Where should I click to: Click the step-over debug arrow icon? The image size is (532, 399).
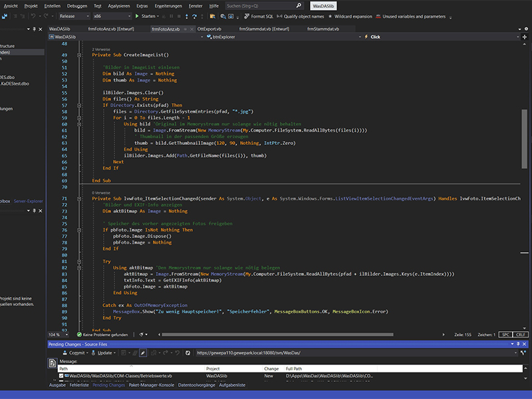(194, 16)
